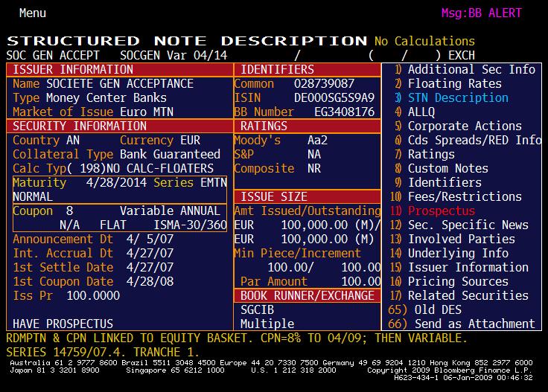Click Type value Money Center Banks
This screenshot has width=548, height=392.
106,97
